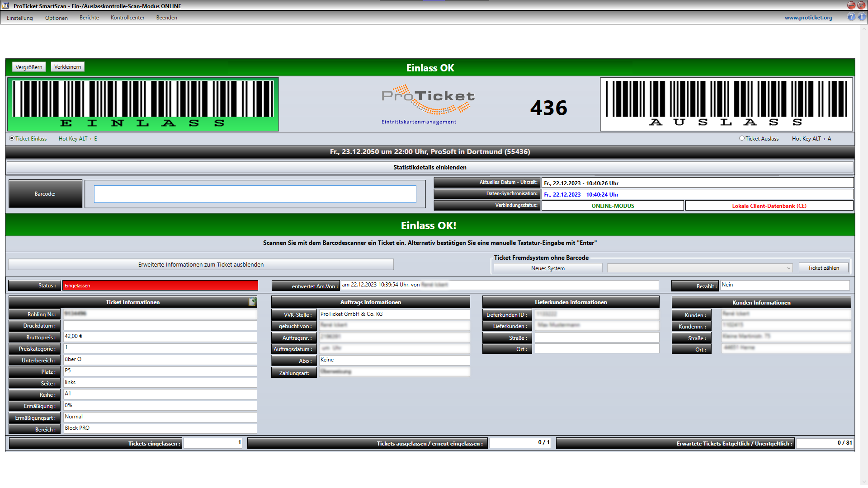Click the Abo field showing Keine
The width and height of the screenshot is (868, 488).
point(394,360)
